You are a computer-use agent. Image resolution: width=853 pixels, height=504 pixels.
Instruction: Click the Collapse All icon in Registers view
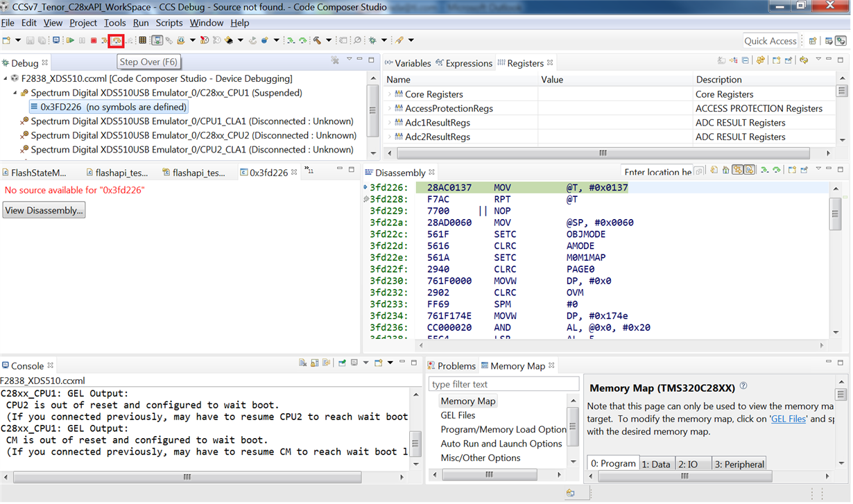coord(746,60)
